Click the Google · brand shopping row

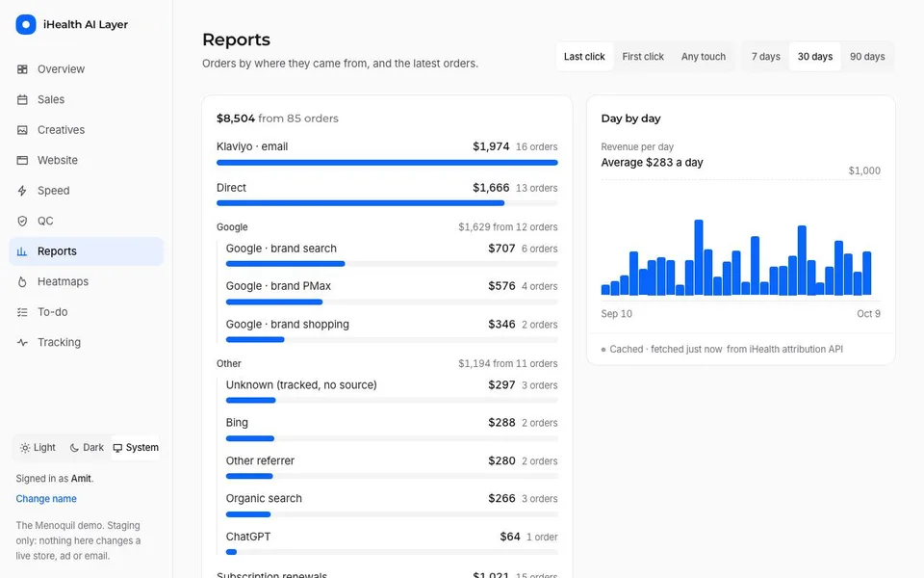[392, 330]
